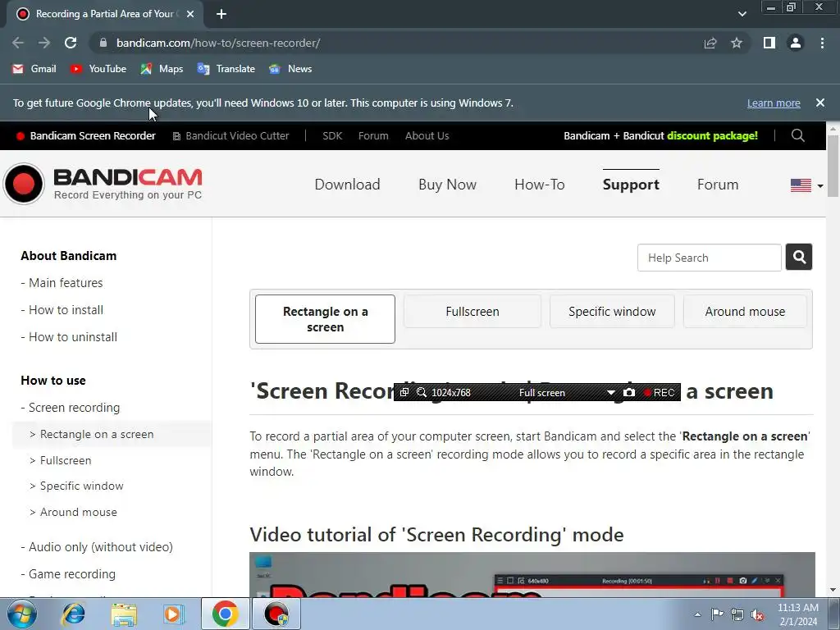Open the Chrome three-dot menu

(x=822, y=43)
